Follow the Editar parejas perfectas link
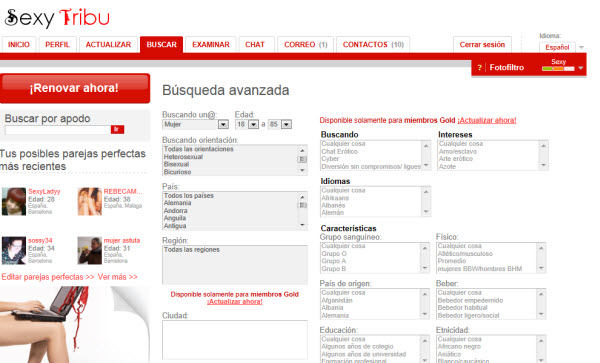This screenshot has height=363, width=600. tap(48, 277)
